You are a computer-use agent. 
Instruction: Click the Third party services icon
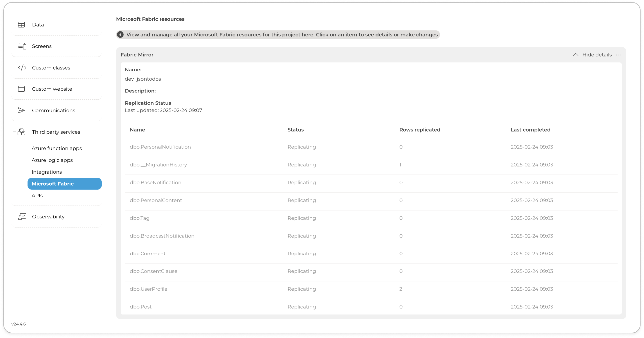[x=22, y=132]
